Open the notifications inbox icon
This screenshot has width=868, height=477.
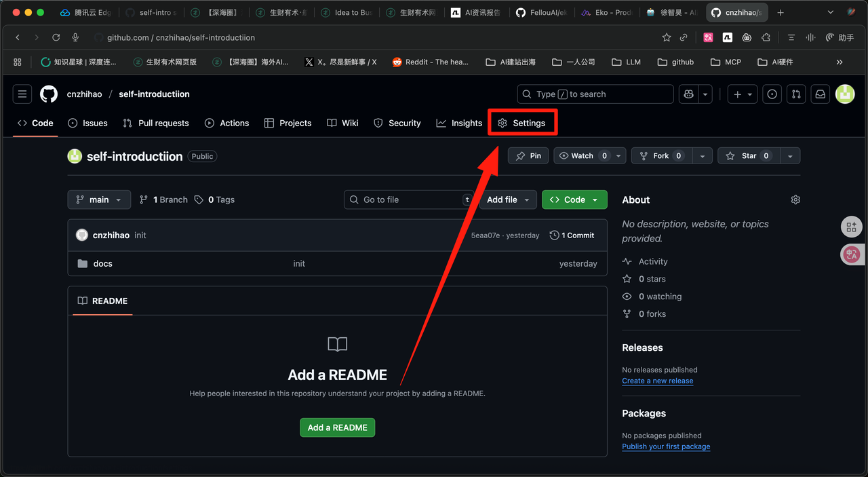(x=820, y=94)
